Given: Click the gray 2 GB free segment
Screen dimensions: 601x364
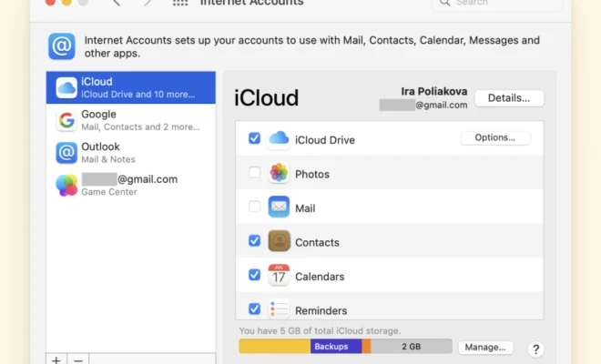Looking at the screenshot, I should [x=412, y=347].
